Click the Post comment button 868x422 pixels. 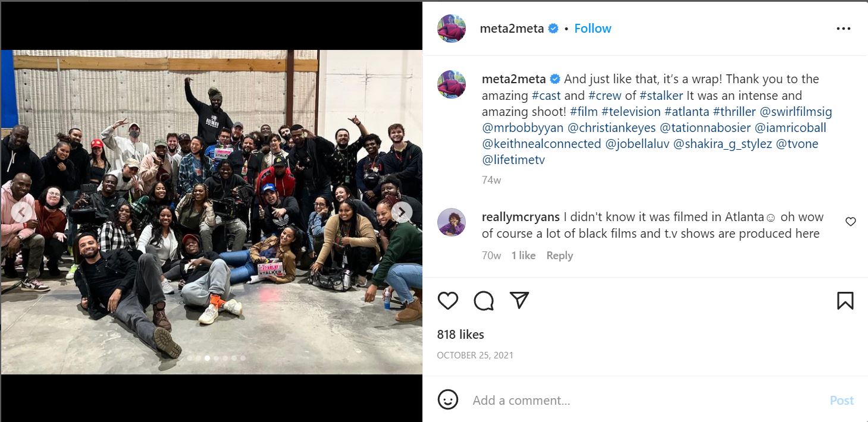(x=841, y=401)
